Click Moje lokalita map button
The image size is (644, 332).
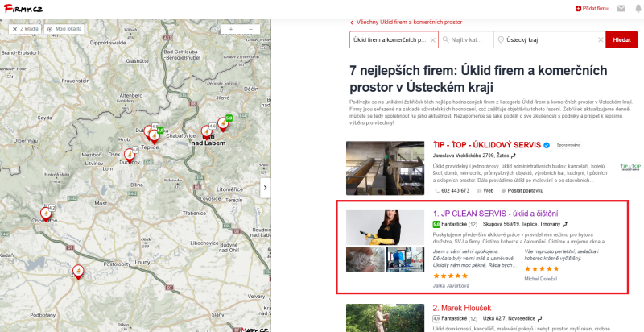coord(64,29)
